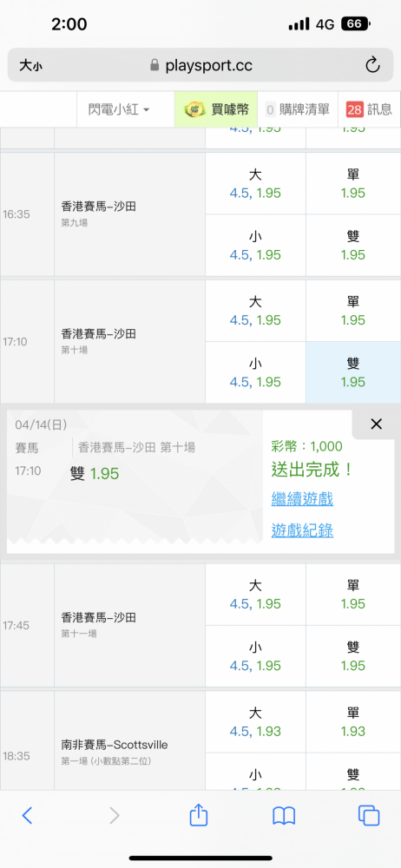This screenshot has height=868, width=401.
Task: Open 購牌清單 tab
Action: [x=298, y=109]
